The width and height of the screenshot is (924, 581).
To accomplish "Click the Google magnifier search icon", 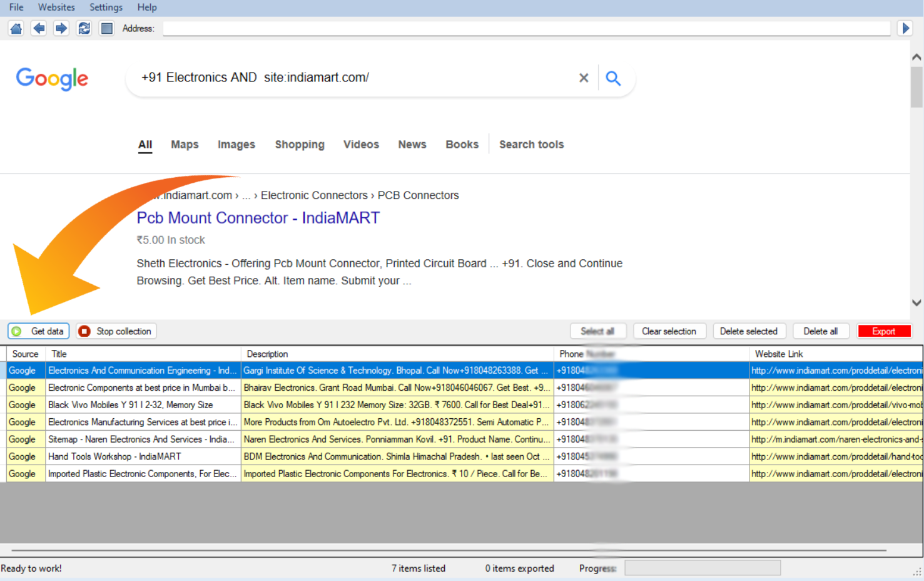I will pyautogui.click(x=613, y=78).
